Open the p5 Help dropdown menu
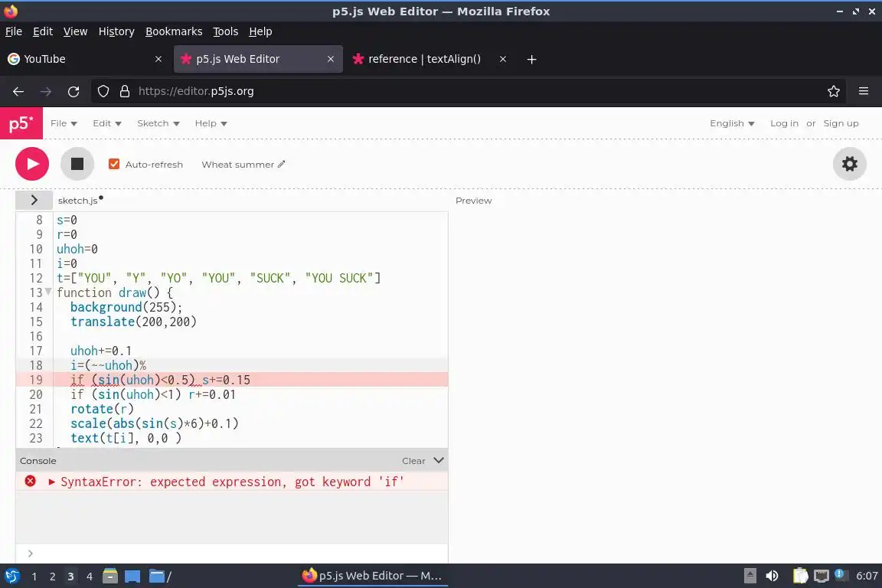This screenshot has width=882, height=588. click(x=211, y=123)
